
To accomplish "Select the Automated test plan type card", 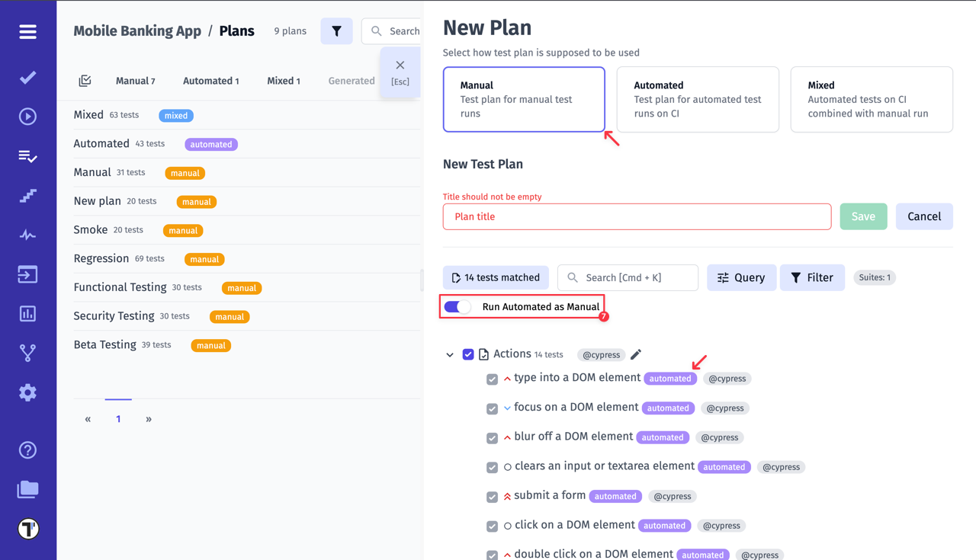I will (x=697, y=100).
